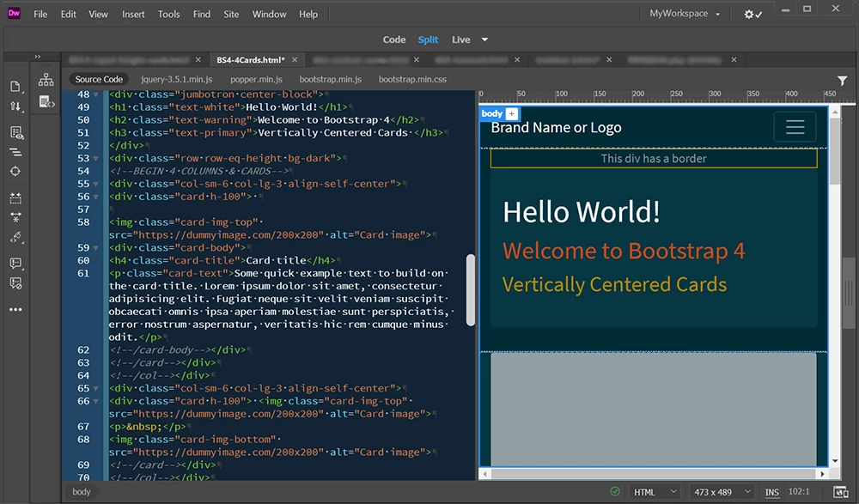Viewport: 859px width, 504px height.
Task: Click the Remove Comment icon
Action: pyautogui.click(x=15, y=282)
